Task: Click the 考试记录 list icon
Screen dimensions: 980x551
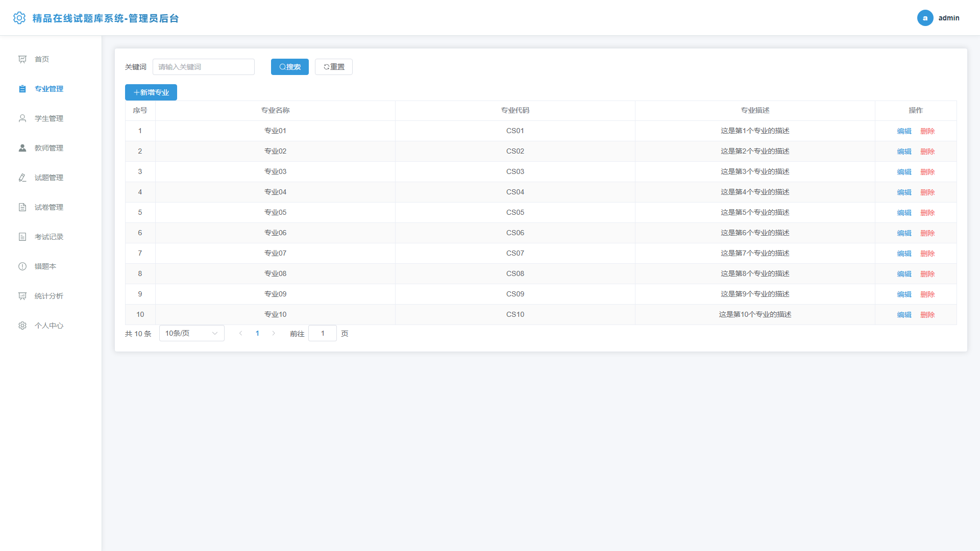Action: (22, 237)
